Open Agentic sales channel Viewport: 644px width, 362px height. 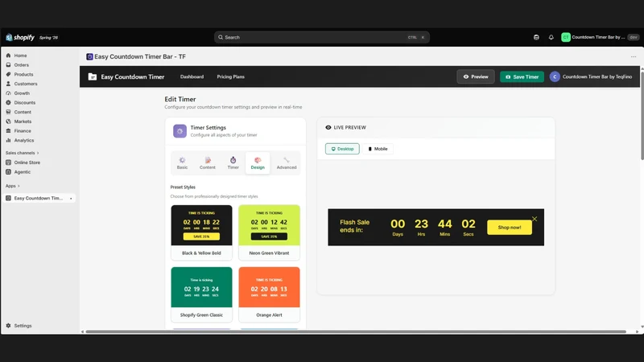coord(23,172)
